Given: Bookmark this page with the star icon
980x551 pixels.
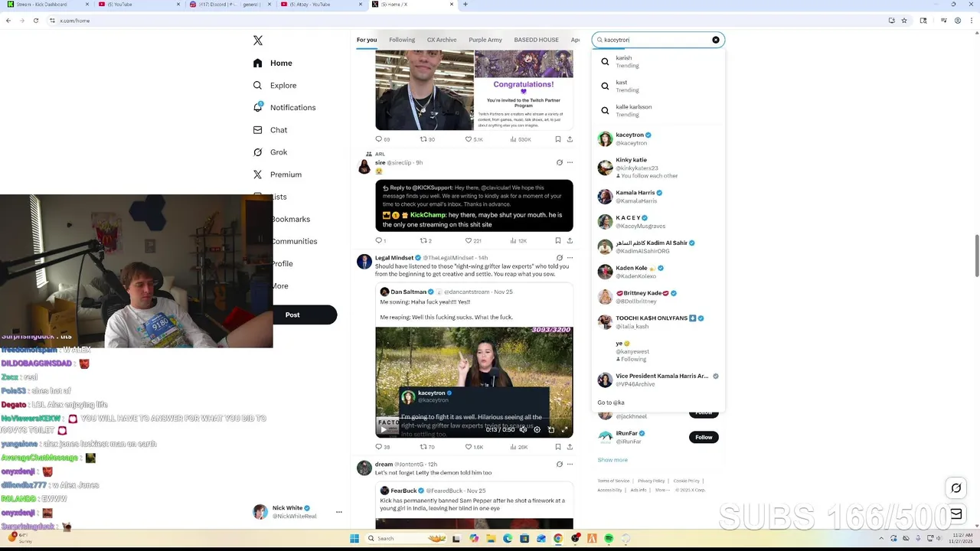Looking at the screenshot, I should [x=904, y=20].
